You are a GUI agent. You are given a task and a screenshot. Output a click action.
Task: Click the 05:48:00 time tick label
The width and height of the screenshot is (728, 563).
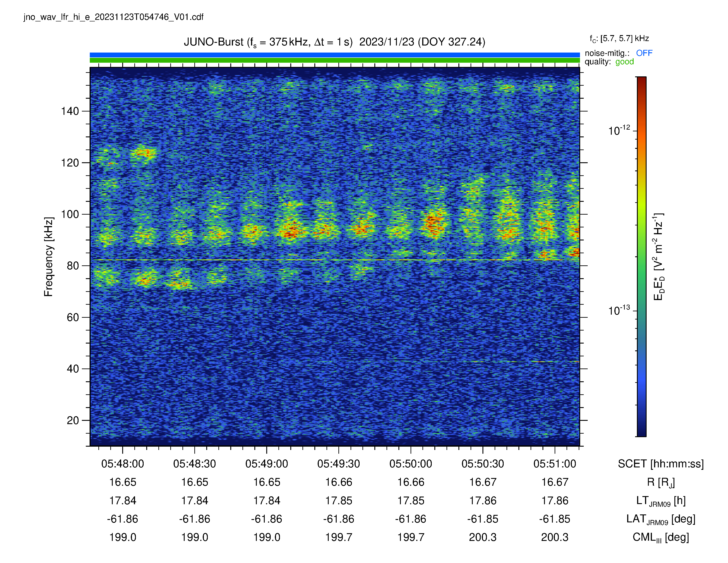point(123,464)
